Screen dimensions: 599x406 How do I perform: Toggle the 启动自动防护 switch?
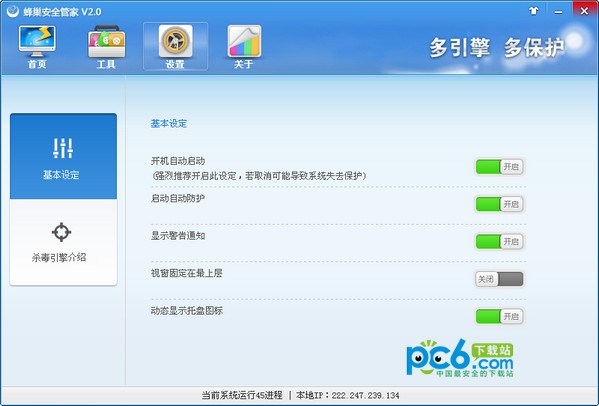pos(499,204)
